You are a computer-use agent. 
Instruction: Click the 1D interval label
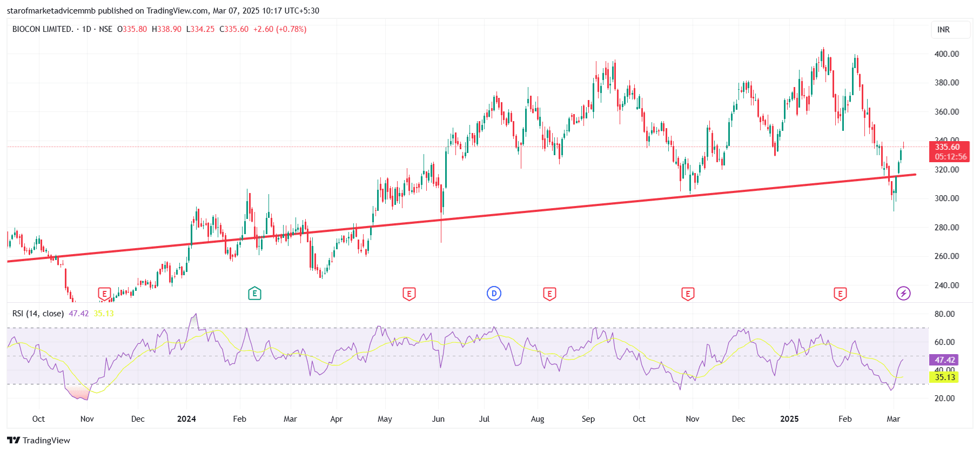(86, 29)
